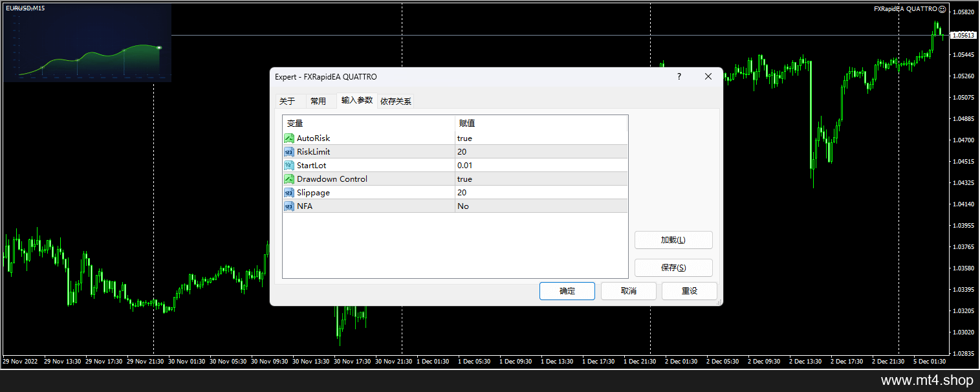Click the 5 Dec 01:30 time label
Image resolution: width=980 pixels, height=392 pixels.
929,362
